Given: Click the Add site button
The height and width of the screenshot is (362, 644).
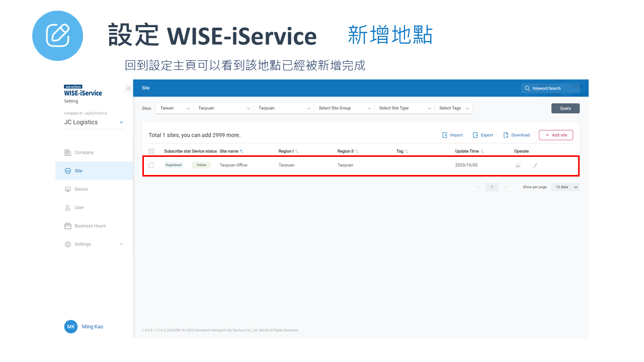Looking at the screenshot, I should 555,135.
